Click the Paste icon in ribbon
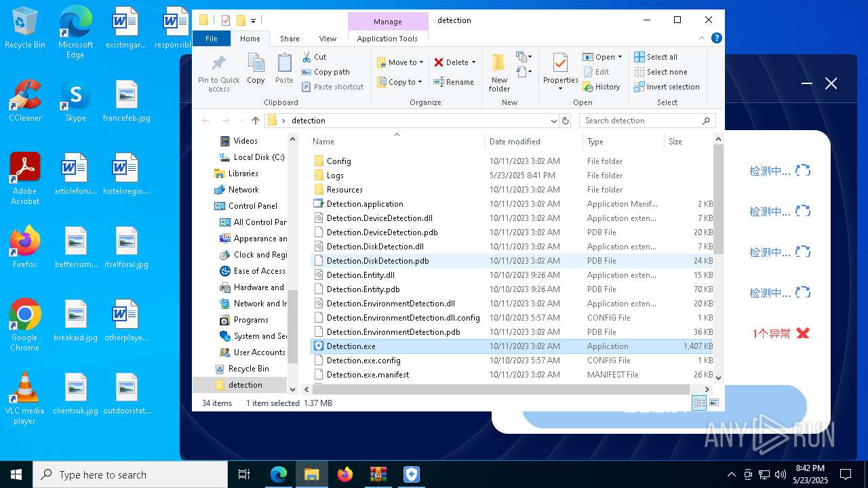 coord(284,64)
